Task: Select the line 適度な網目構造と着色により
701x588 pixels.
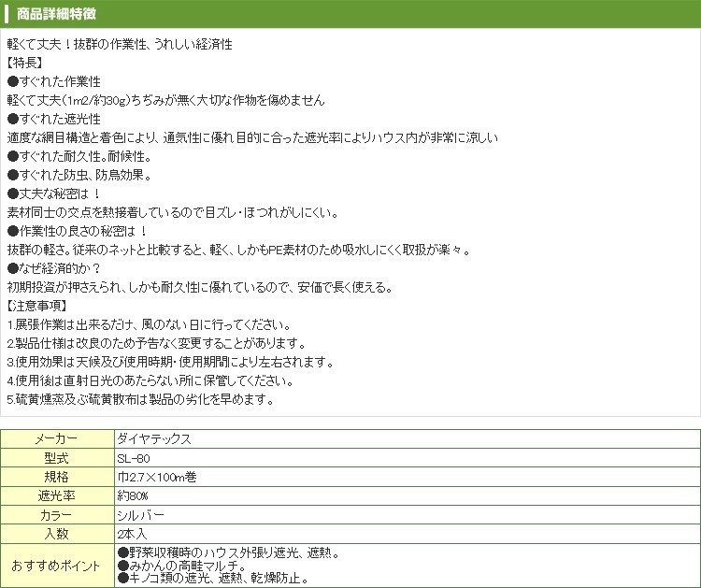Action: pyautogui.click(x=252, y=137)
